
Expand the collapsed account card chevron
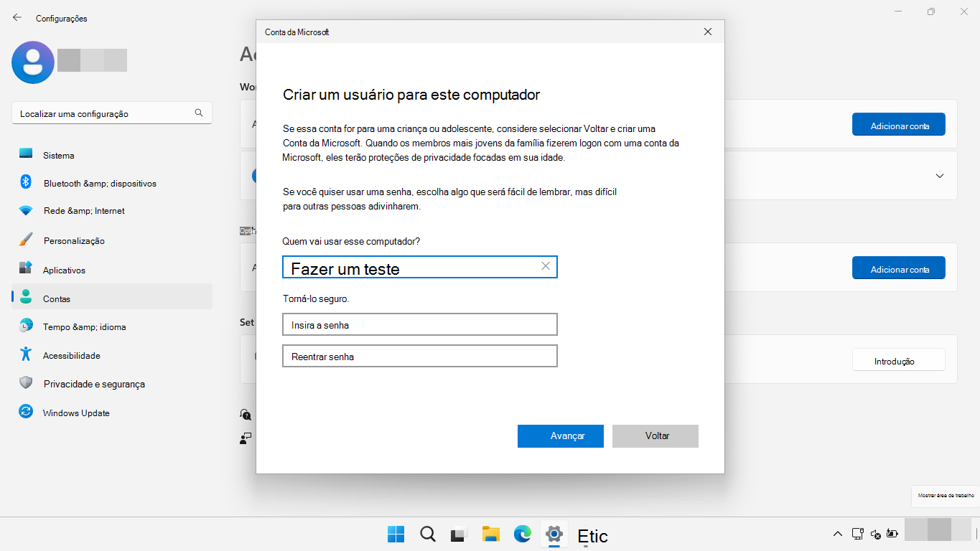940,176
